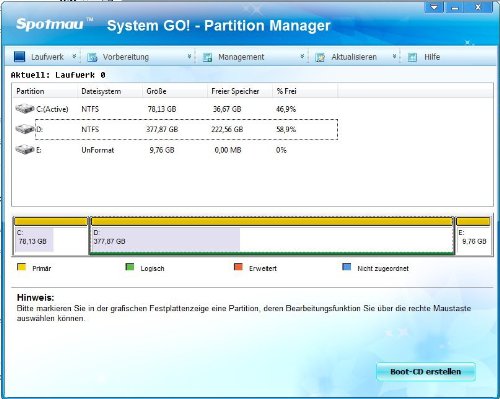This screenshot has width=500, height=399.
Task: Click the Logisch legend label
Action: click(x=152, y=268)
